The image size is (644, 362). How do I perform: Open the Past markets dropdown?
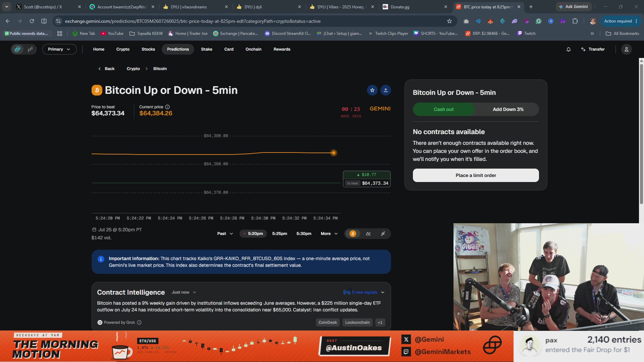point(225,234)
